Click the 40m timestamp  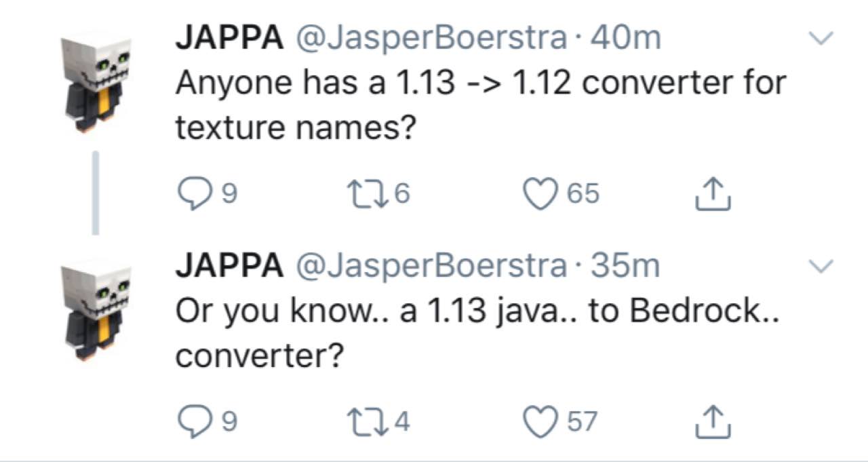point(625,38)
